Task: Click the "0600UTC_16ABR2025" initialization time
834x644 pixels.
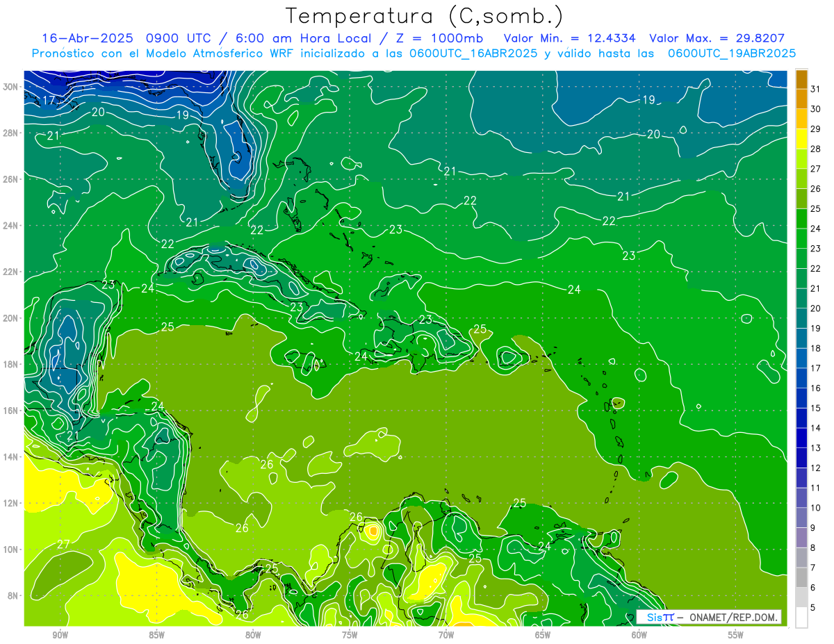Action: (x=473, y=53)
